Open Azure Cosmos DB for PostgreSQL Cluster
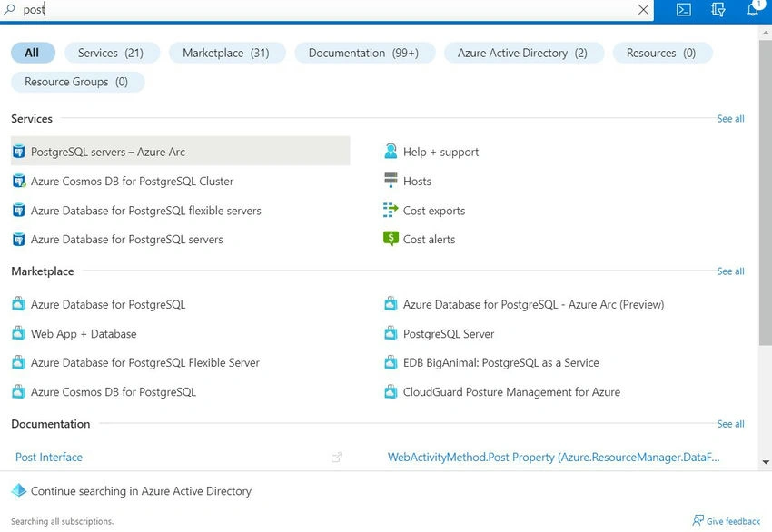The width and height of the screenshot is (772, 532). click(132, 181)
